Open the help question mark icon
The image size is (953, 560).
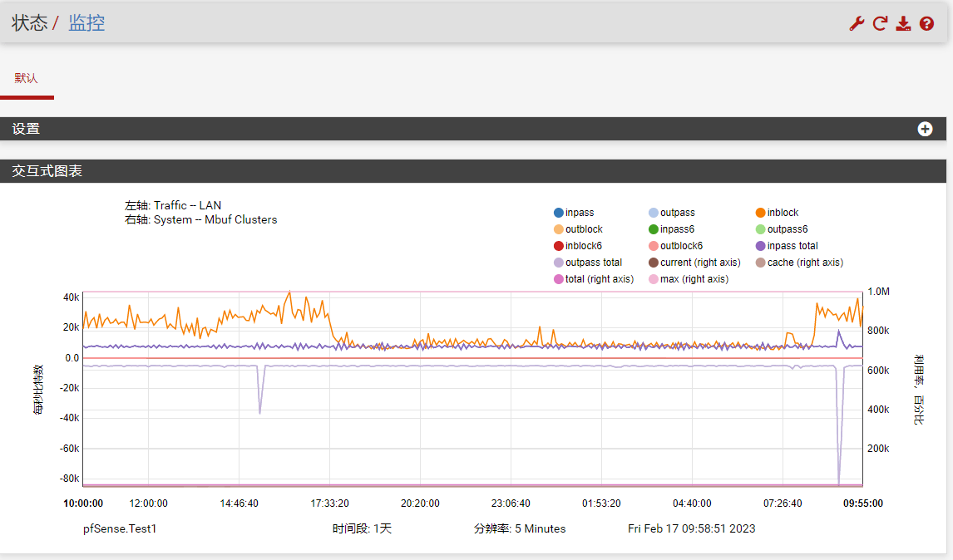point(926,24)
